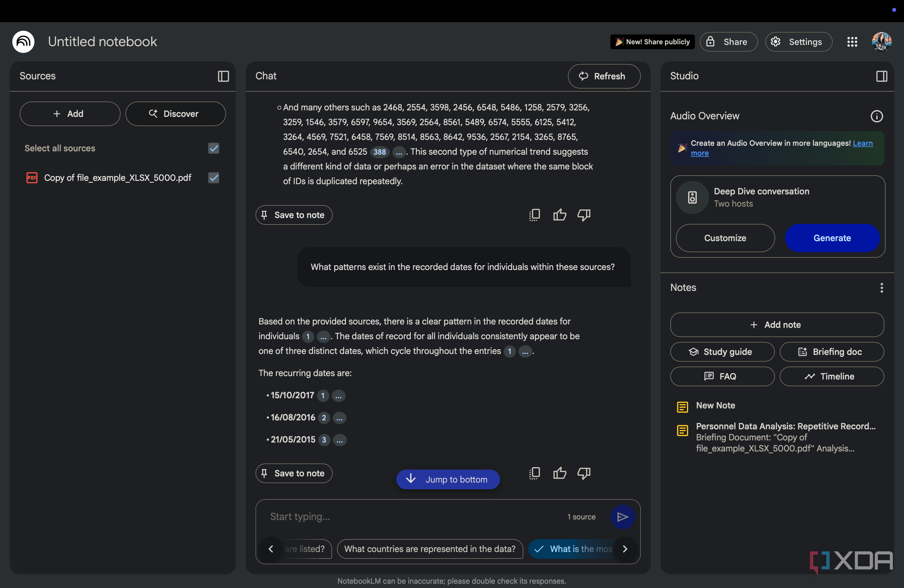Click the Discover sources button

[176, 114]
